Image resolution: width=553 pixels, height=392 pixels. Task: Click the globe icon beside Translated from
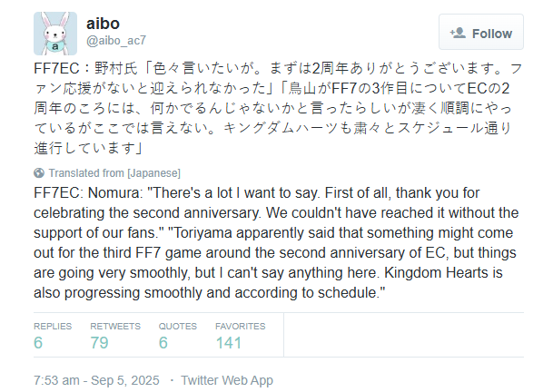39,172
